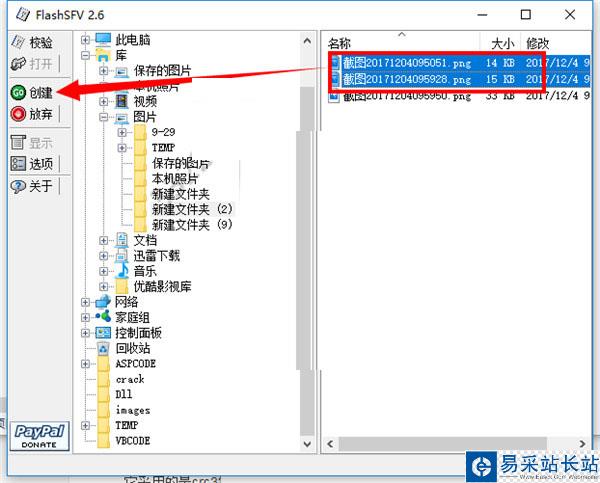Click the file list horizontal scrollbar thumb
The height and width of the screenshot is (483, 600).
(443, 444)
